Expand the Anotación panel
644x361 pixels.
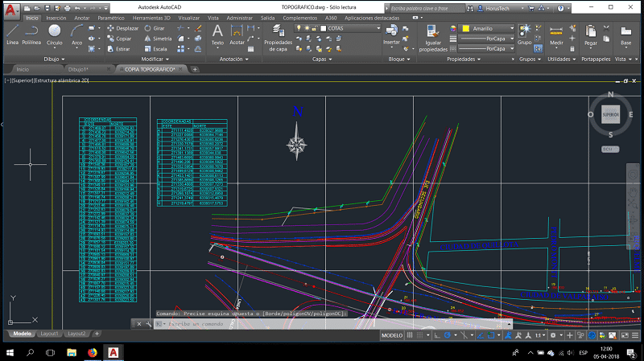tap(233, 59)
